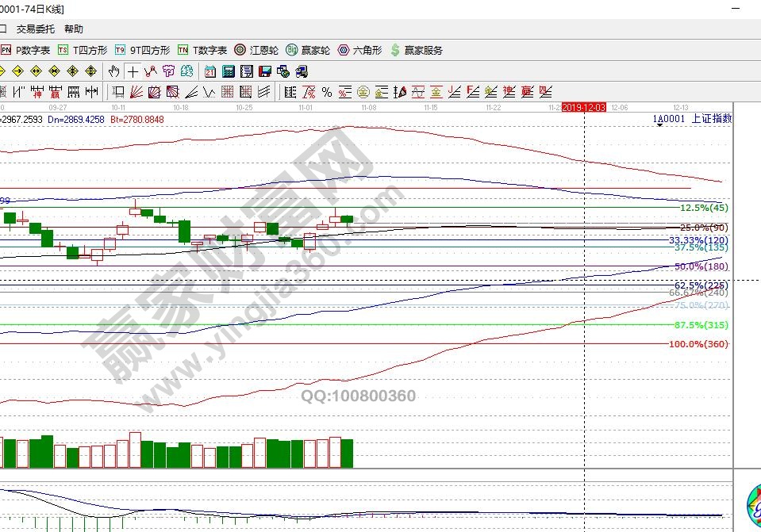The image size is (761, 532).
Task: Click the 2019-12-03 date marker
Action: point(584,107)
